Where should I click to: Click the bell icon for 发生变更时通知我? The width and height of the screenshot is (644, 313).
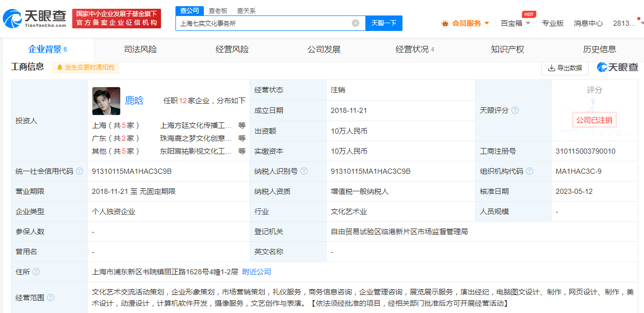pos(60,68)
